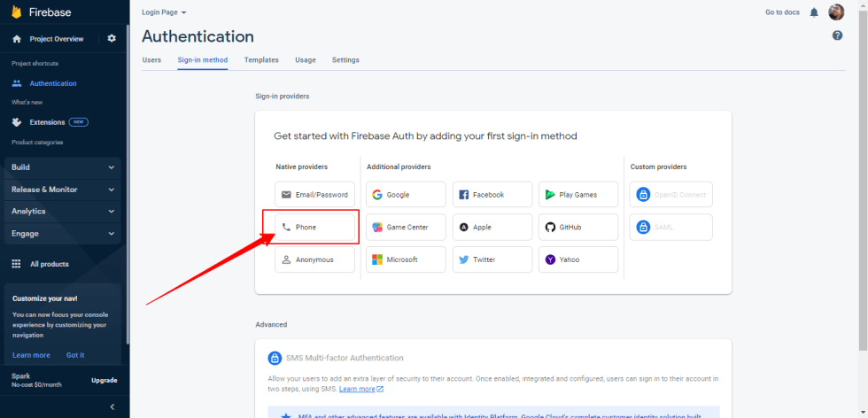Open project settings gear icon
The width and height of the screenshot is (868, 418).
click(x=112, y=39)
